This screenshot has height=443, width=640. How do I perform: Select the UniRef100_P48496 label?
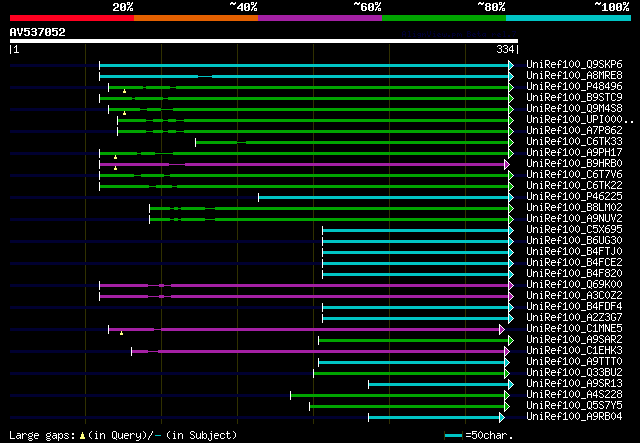574,87
